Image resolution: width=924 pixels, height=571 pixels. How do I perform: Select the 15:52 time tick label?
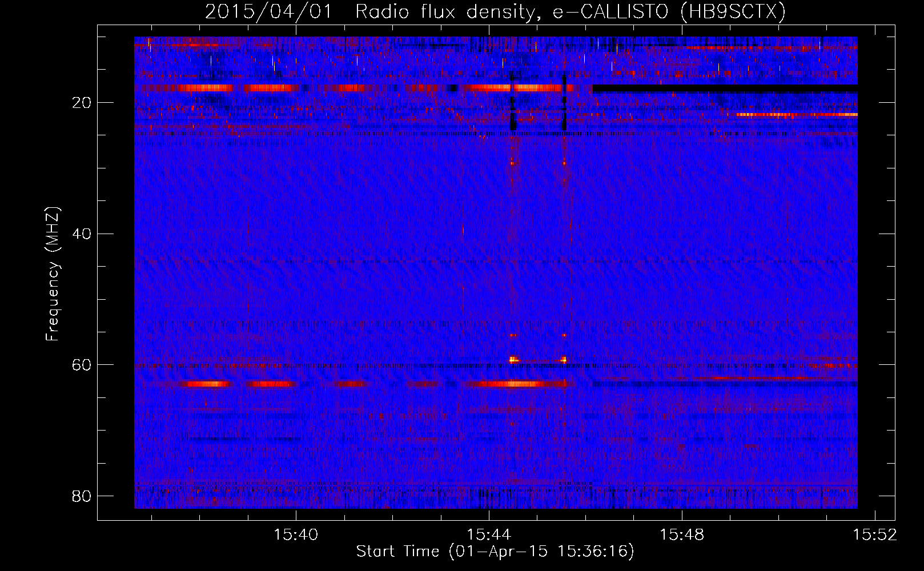875,535
